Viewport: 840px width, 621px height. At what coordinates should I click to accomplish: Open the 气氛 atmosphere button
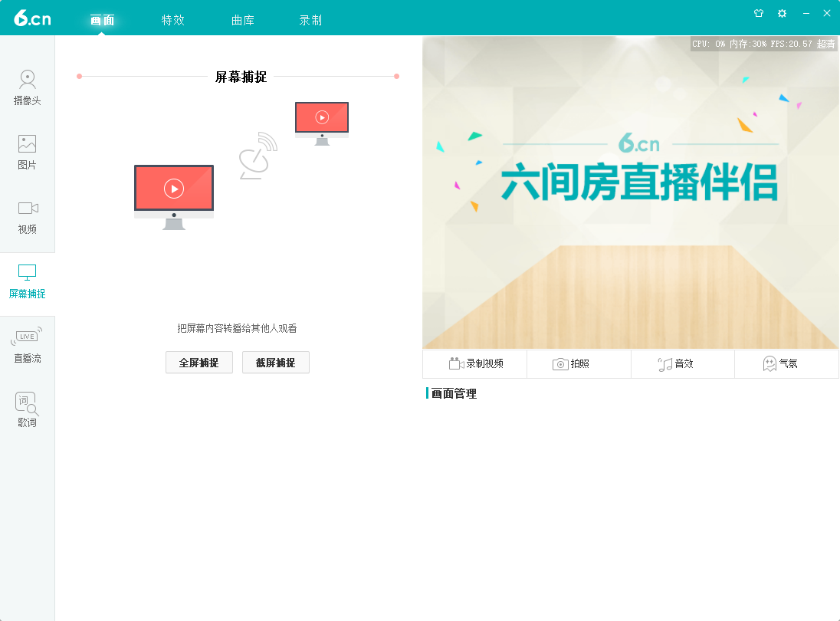(x=786, y=364)
